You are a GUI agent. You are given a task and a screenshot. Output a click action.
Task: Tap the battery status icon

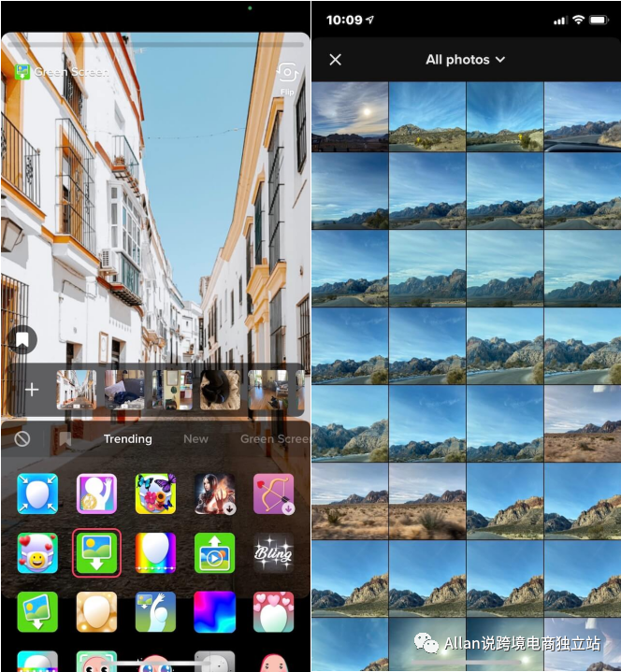(599, 20)
